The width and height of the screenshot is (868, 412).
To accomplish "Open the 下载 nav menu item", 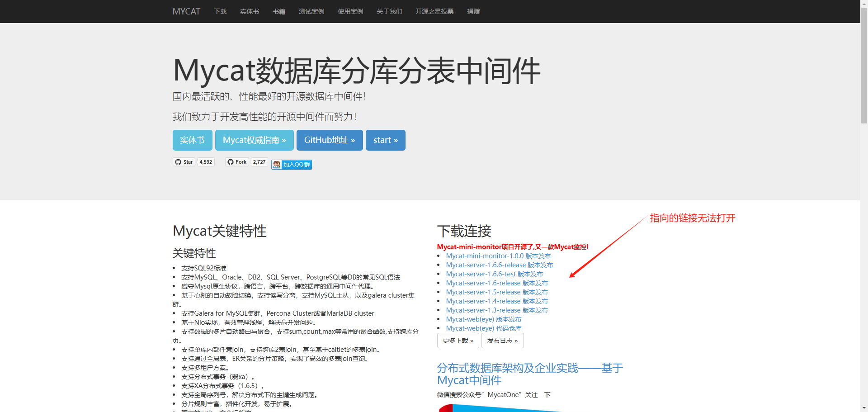I will [220, 11].
